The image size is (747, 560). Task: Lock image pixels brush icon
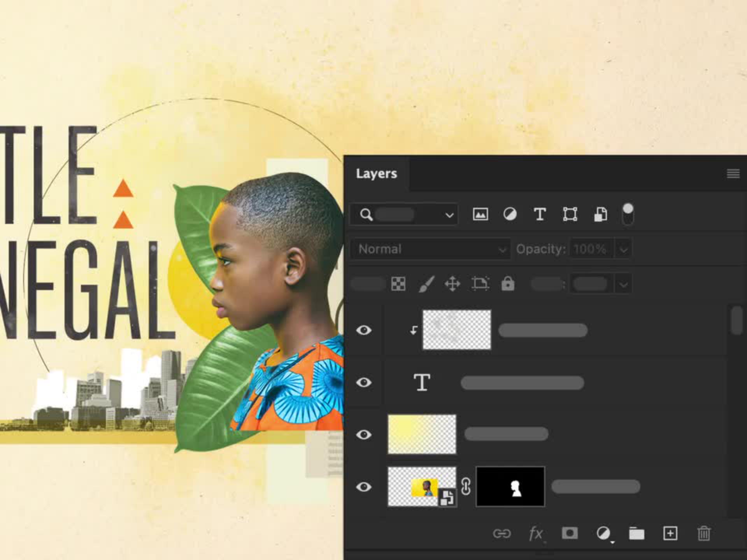pyautogui.click(x=426, y=284)
